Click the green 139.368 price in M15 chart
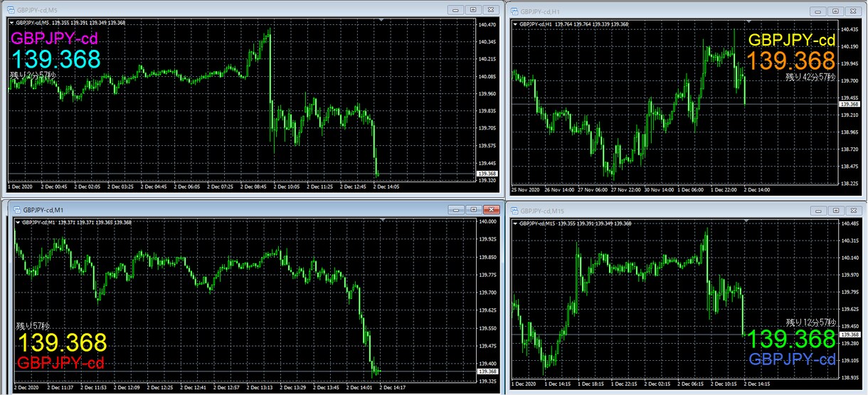The width and height of the screenshot is (868, 395). point(791,339)
